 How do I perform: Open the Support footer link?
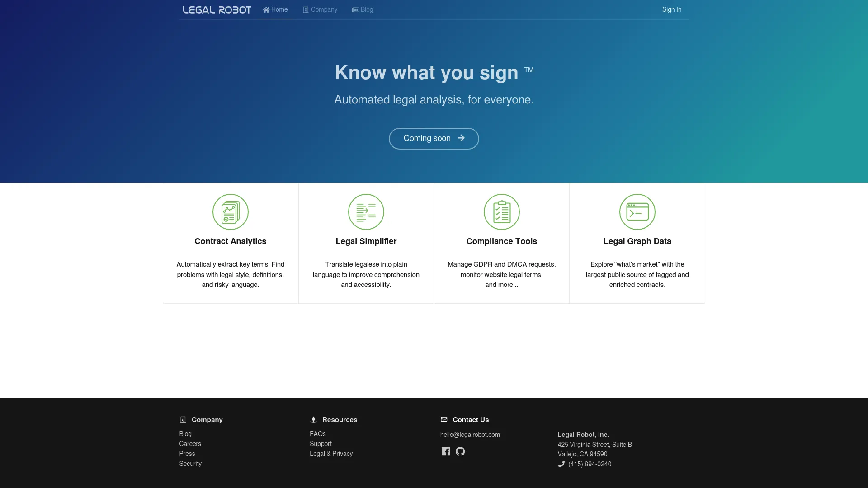321,444
